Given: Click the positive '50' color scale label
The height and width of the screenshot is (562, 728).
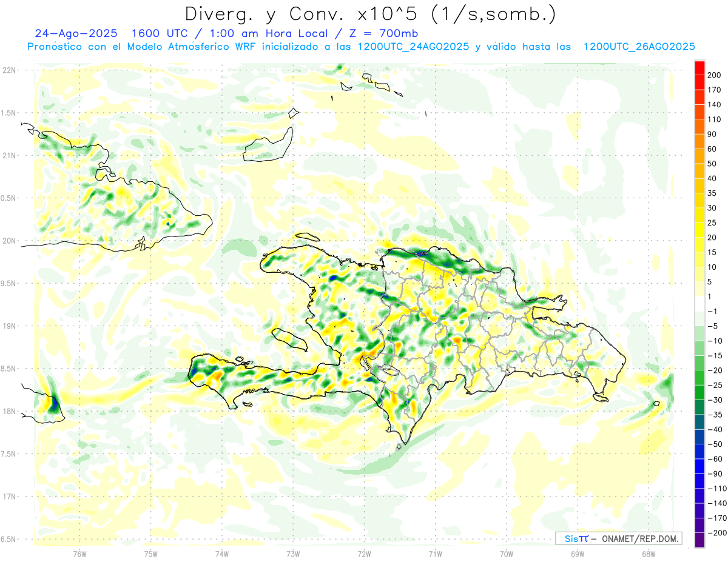Looking at the screenshot, I should tap(712, 164).
